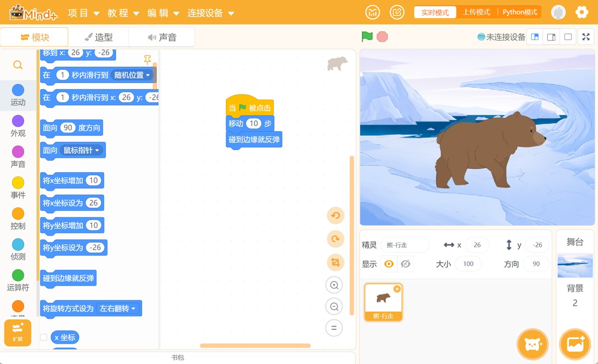Open the settings gear icon
The width and height of the screenshot is (598, 364).
[582, 12]
